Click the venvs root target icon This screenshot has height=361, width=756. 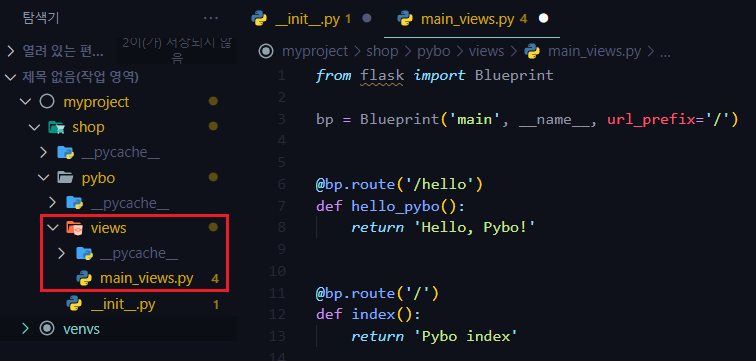pyautogui.click(x=47, y=329)
